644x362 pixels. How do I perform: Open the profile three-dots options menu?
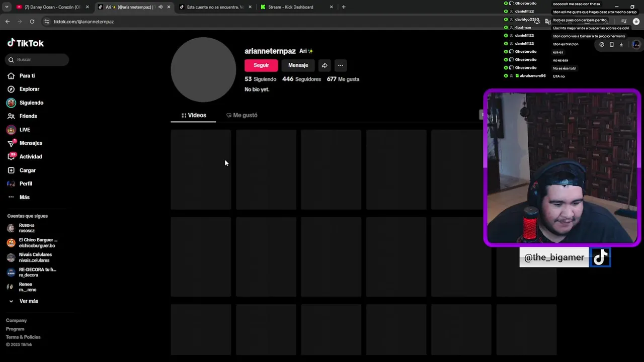[341, 65]
